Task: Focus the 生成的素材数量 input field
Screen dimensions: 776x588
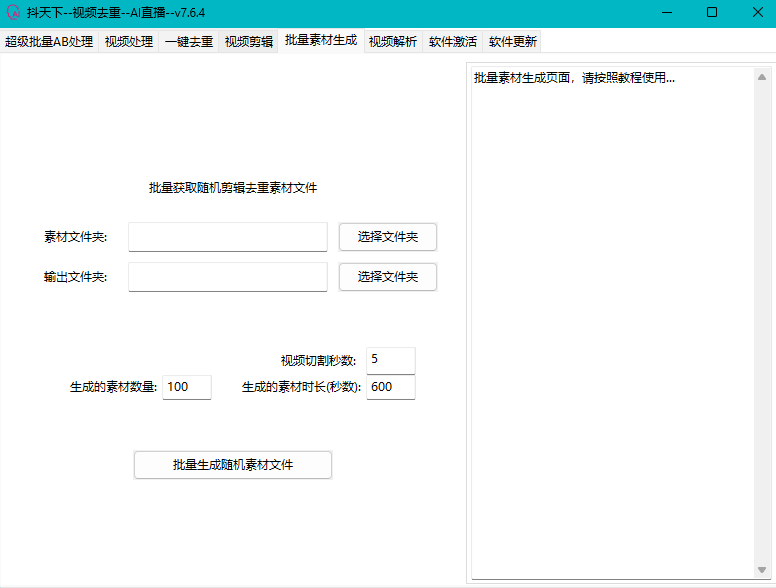Action: [x=187, y=387]
